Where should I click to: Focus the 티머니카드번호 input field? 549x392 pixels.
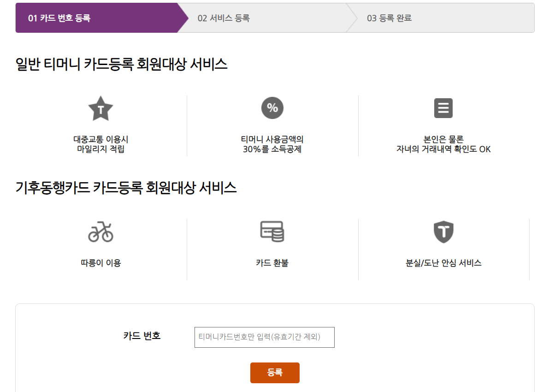pos(264,337)
